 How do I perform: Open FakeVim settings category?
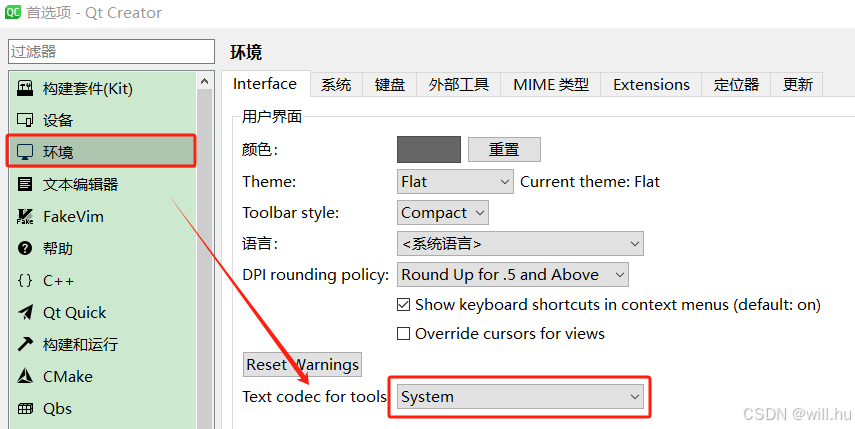pyautogui.click(x=102, y=216)
